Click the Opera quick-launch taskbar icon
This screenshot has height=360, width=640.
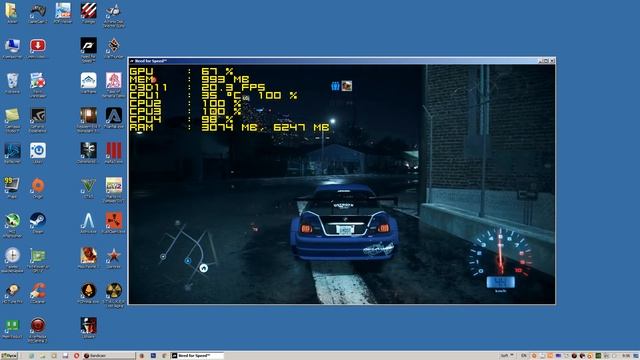76,356
